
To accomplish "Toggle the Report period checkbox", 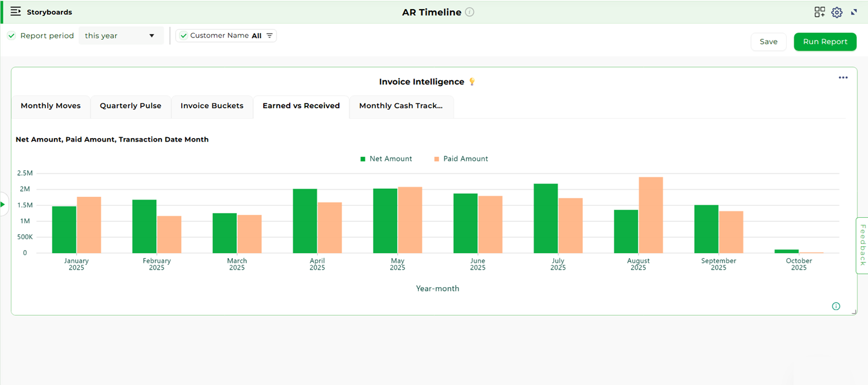I will click(x=11, y=36).
